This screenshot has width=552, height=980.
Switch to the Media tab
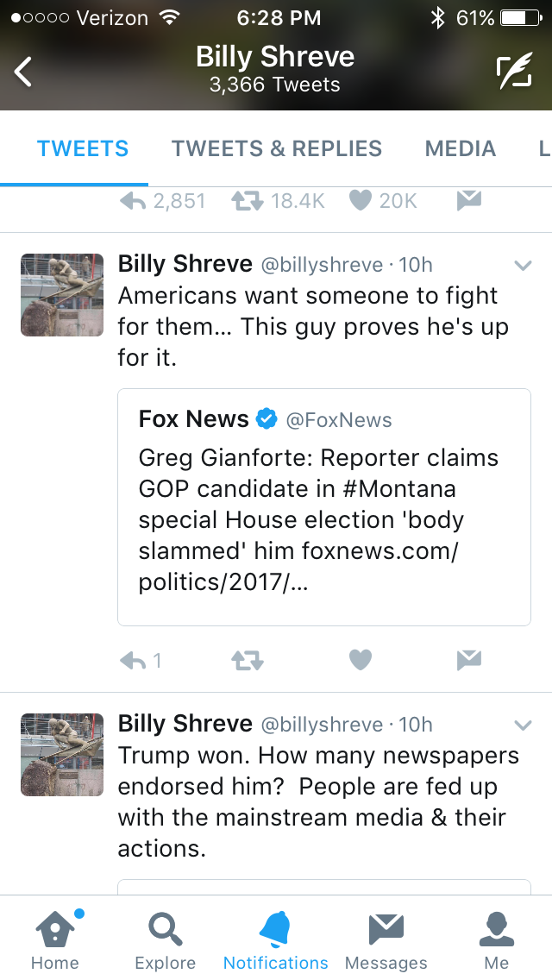(x=461, y=148)
